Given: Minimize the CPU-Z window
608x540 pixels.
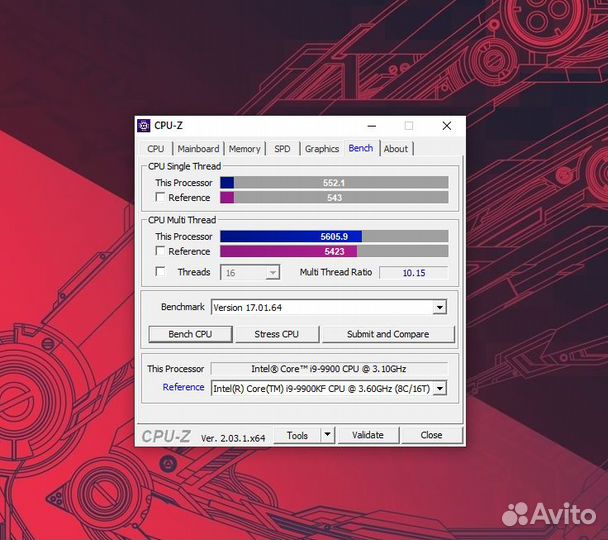Looking at the screenshot, I should [372, 126].
